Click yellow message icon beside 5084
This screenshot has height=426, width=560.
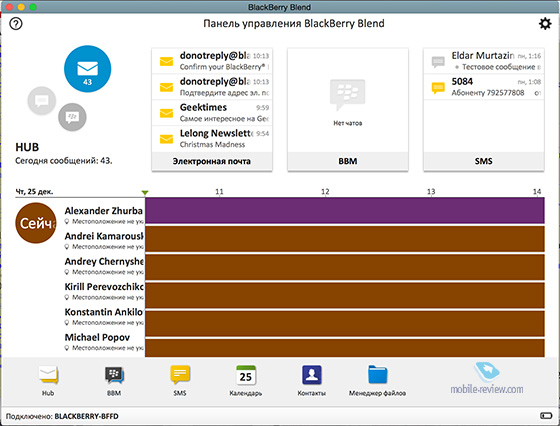tap(438, 87)
